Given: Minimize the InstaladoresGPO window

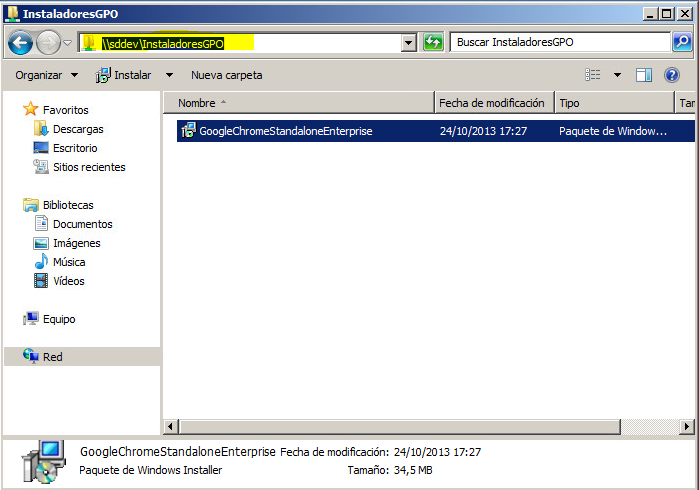Looking at the screenshot, I should coord(651,14).
